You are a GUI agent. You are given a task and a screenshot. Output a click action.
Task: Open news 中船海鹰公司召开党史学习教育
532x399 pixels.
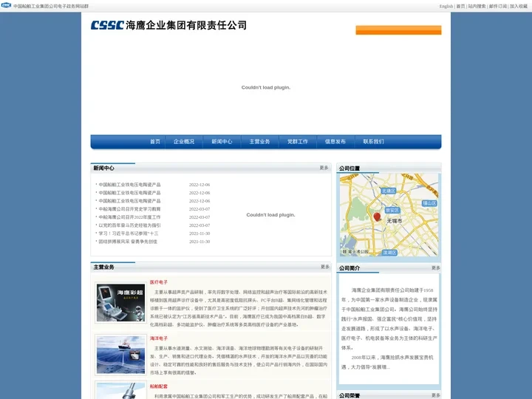click(x=129, y=209)
